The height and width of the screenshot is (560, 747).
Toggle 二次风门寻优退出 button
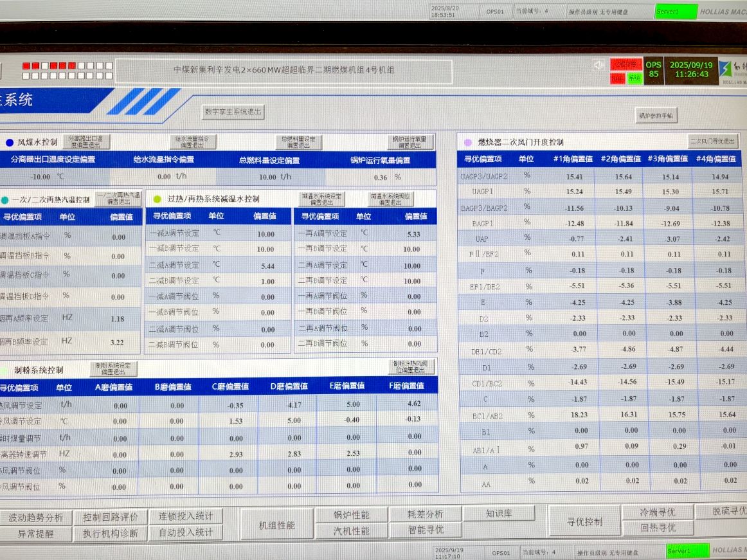tap(713, 141)
